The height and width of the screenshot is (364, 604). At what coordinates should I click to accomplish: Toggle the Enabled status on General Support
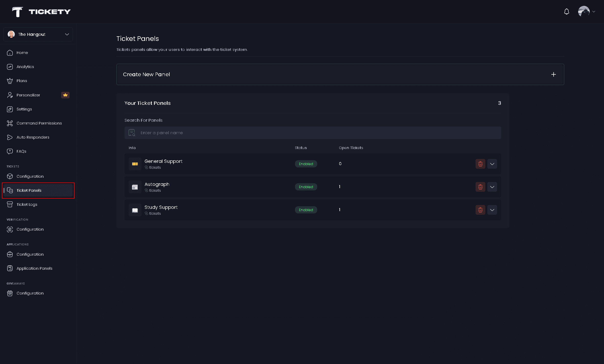pyautogui.click(x=306, y=164)
